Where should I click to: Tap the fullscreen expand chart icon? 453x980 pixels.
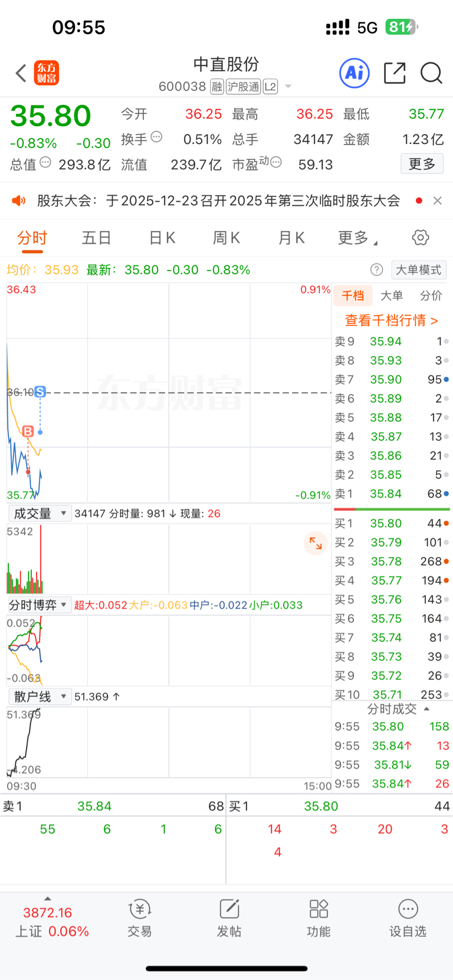[316, 543]
